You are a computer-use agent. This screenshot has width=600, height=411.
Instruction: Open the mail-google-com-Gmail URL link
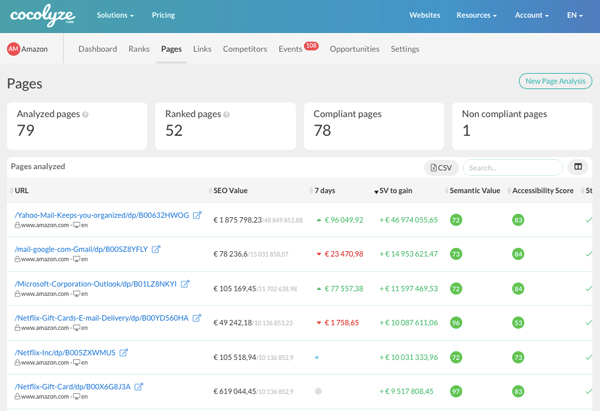tap(81, 249)
